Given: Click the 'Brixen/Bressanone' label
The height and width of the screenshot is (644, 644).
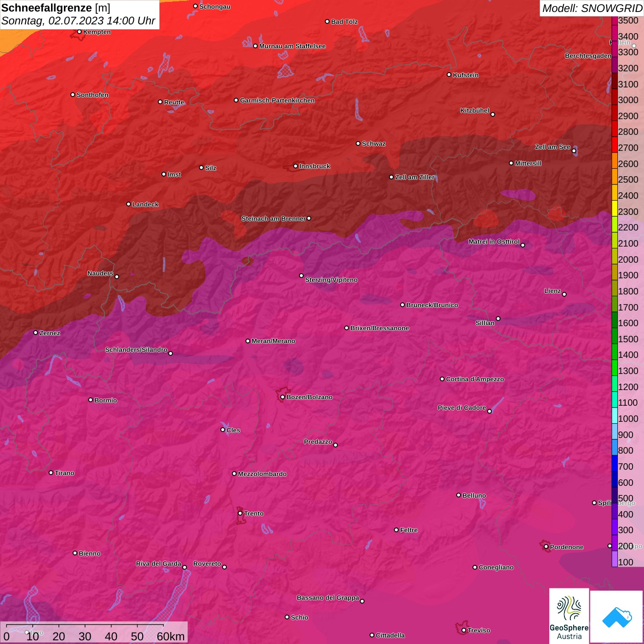Looking at the screenshot, I should pyautogui.click(x=379, y=328).
